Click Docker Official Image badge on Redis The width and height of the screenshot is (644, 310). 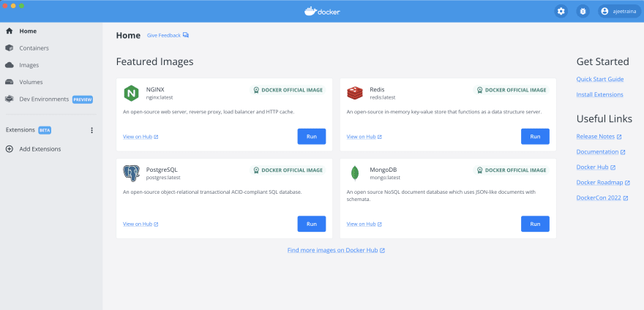click(x=512, y=90)
